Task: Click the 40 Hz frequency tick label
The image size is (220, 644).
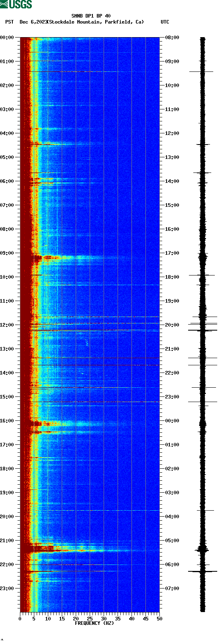Action: click(x=132, y=619)
